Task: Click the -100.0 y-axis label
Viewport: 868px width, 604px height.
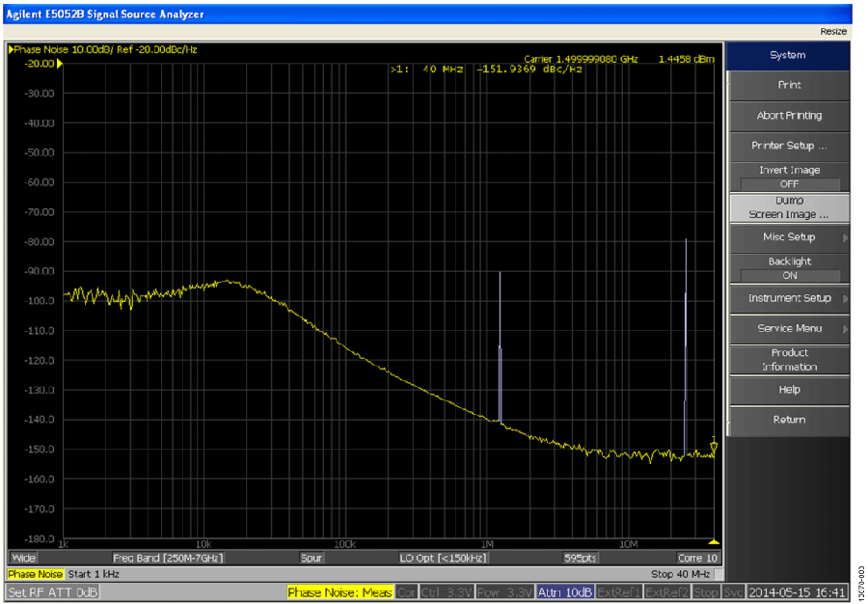Action: pos(40,301)
